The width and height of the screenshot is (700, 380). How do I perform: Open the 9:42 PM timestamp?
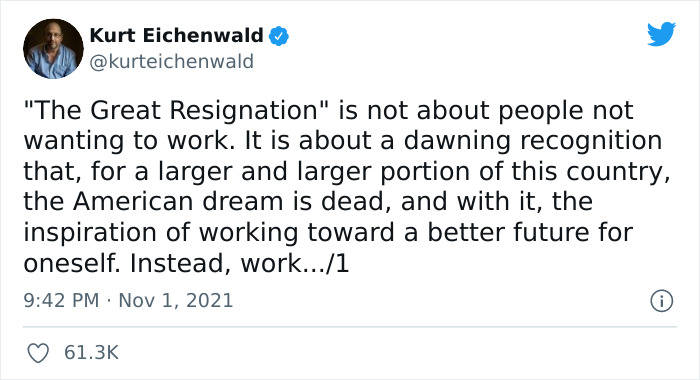coord(61,300)
